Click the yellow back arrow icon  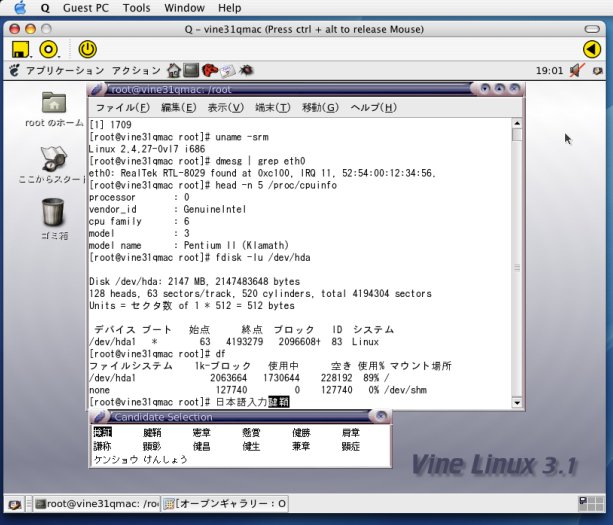point(591,48)
